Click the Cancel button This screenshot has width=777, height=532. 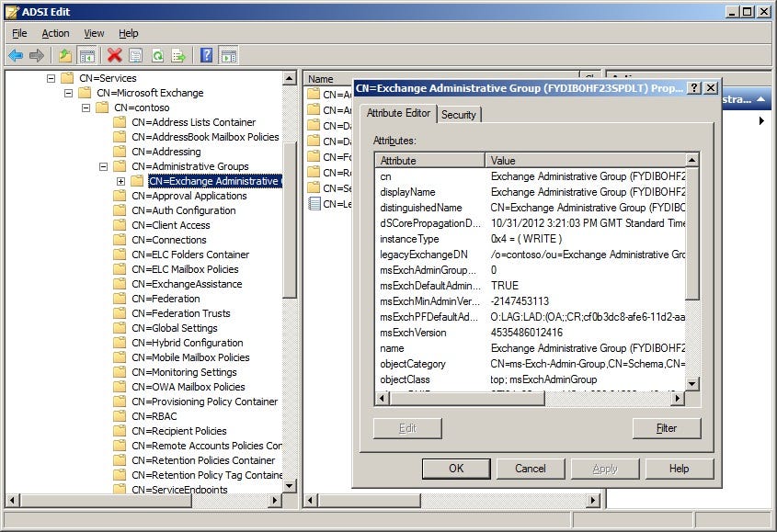531,469
